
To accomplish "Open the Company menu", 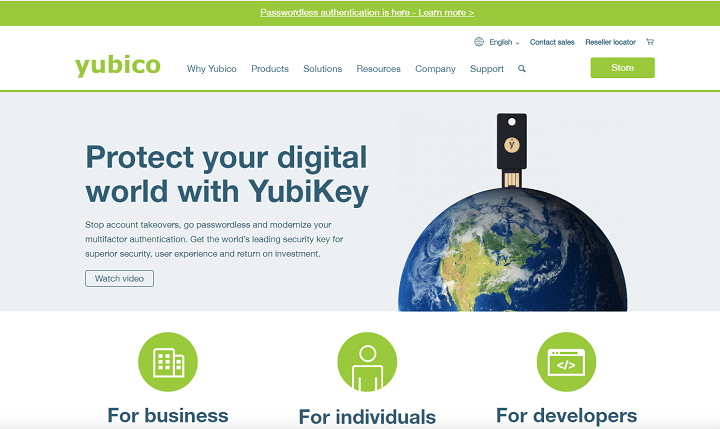I will 435,69.
